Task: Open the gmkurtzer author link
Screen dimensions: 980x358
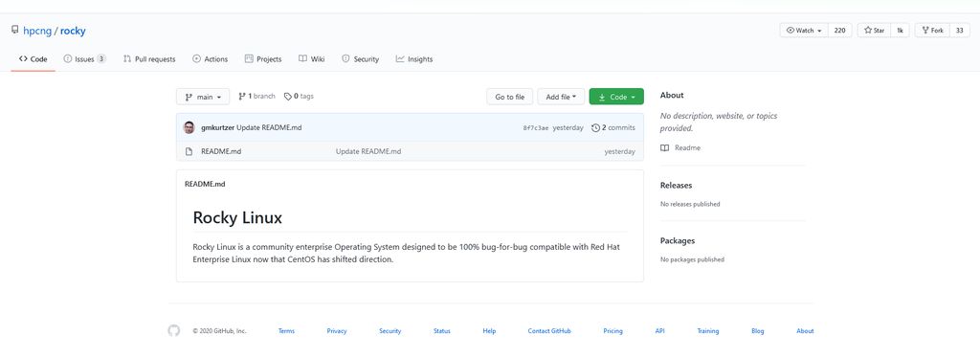Action: [x=217, y=127]
